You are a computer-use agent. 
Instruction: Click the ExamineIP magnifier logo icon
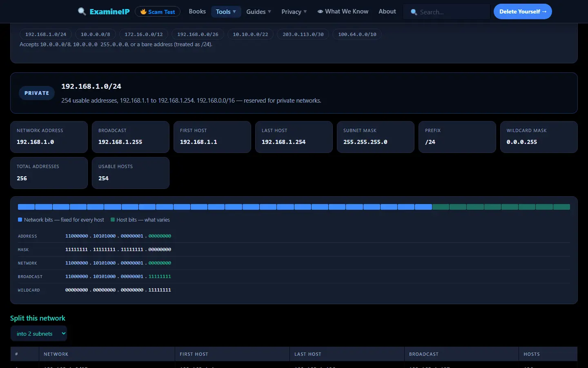82,11
